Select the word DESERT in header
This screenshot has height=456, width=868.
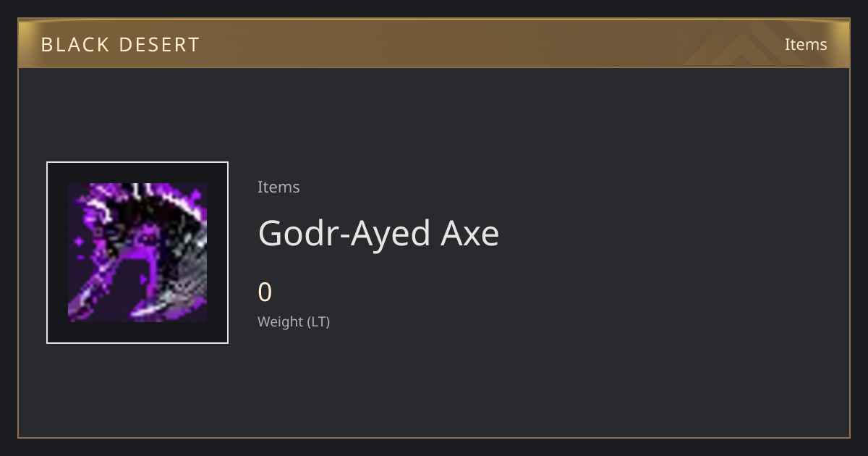[159, 45]
